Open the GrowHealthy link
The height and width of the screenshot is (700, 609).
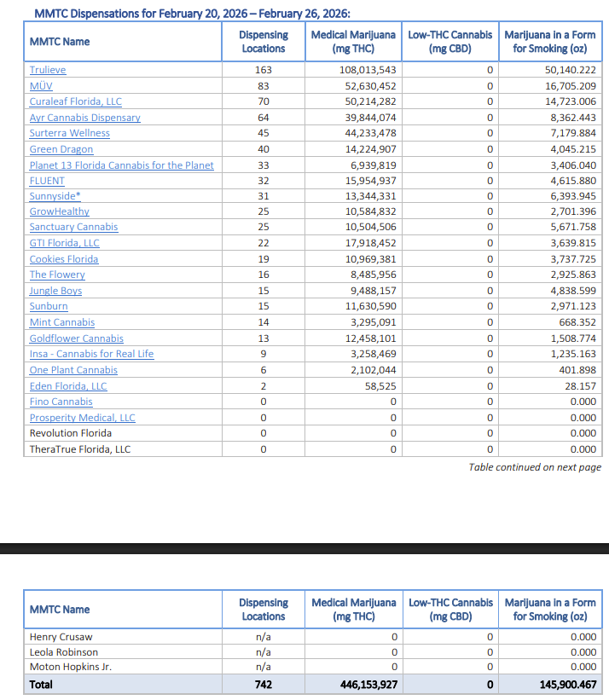coord(60,211)
